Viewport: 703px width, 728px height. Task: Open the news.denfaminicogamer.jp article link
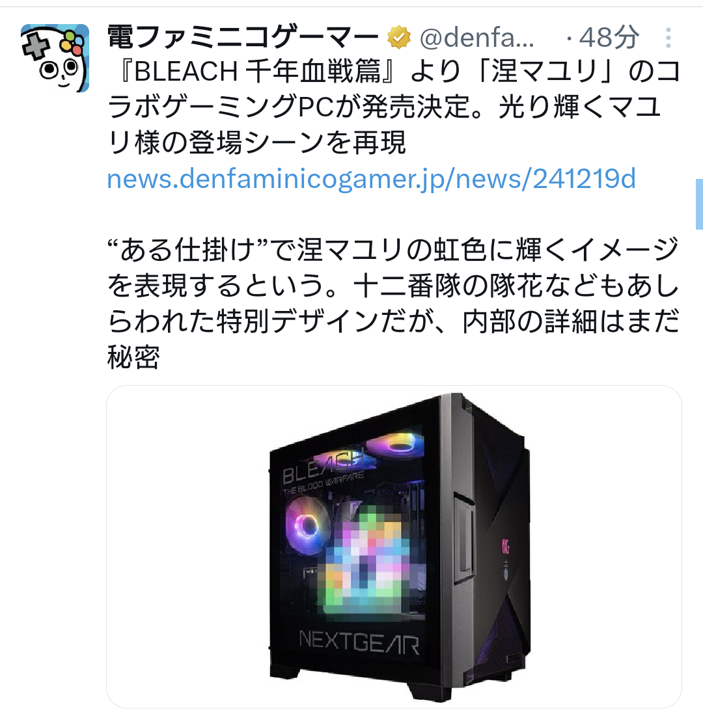pyautogui.click(x=371, y=179)
